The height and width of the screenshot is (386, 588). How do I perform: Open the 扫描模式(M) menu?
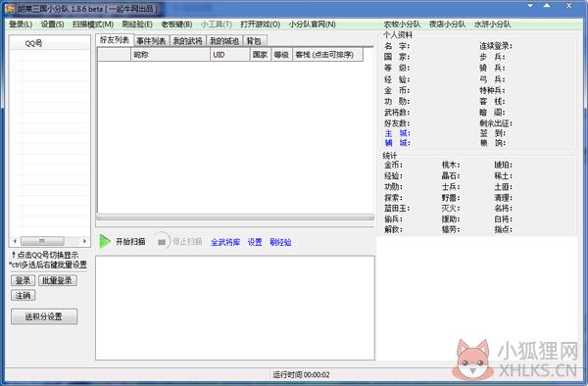click(93, 24)
